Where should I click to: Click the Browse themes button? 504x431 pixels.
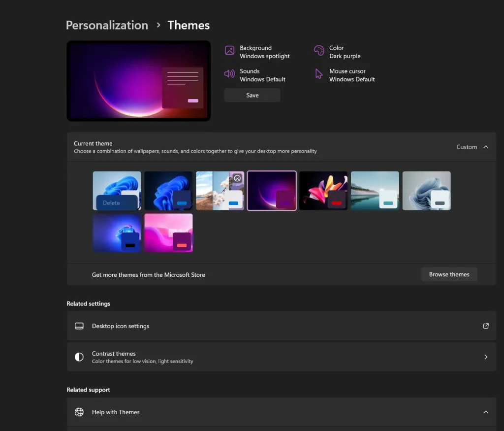coord(449,274)
